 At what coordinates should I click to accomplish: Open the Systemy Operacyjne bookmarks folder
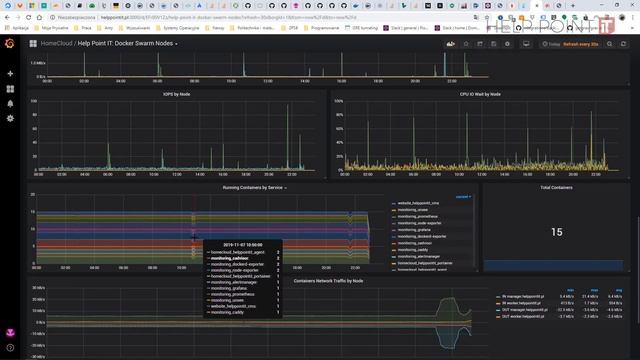[x=178, y=28]
